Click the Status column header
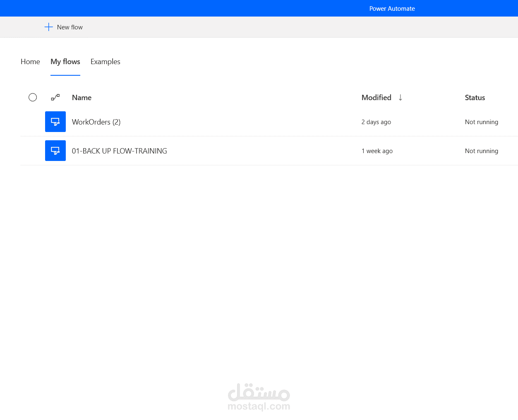The image size is (518, 420). click(475, 98)
